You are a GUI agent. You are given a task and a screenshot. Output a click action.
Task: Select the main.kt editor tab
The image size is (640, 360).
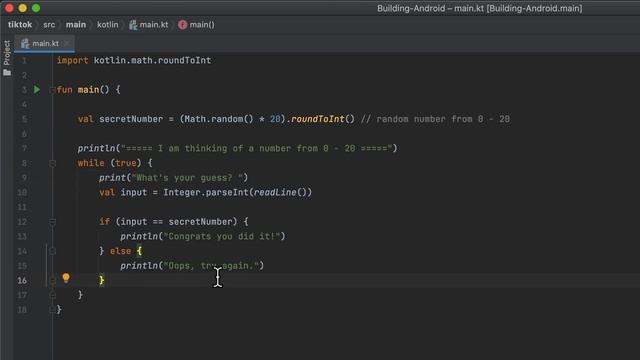pos(44,43)
